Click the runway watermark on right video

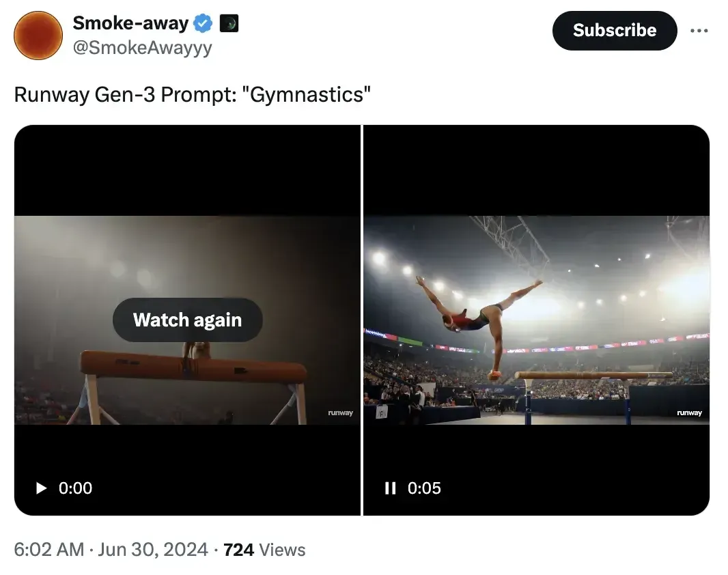click(690, 412)
